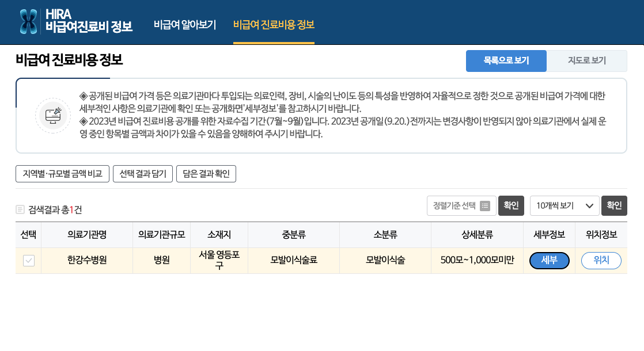Switch to 지도로 보기 view

(587, 60)
